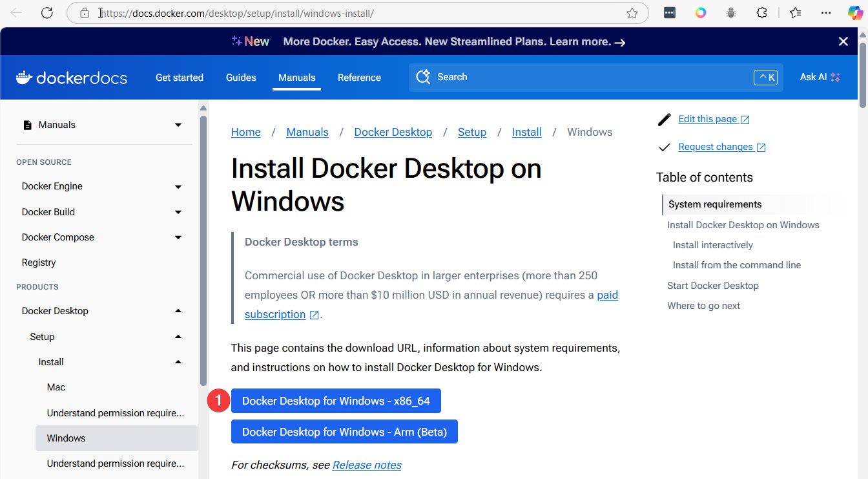Click the Ctrl K shortcut badge

click(766, 78)
